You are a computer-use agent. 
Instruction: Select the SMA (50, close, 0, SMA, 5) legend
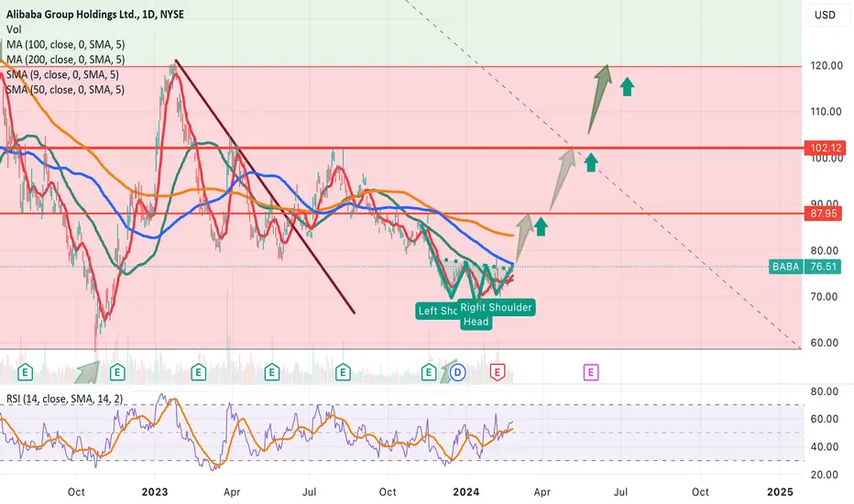[x=65, y=90]
